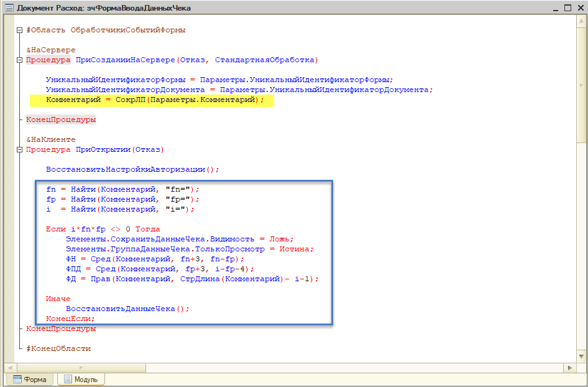Click the Иначе keyword

click(58, 299)
